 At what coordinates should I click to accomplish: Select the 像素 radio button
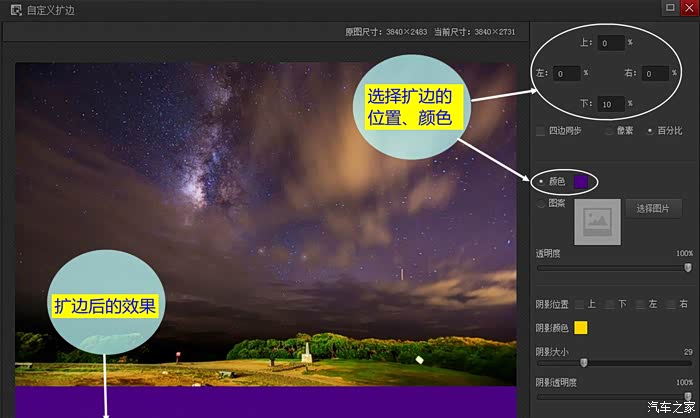(609, 131)
